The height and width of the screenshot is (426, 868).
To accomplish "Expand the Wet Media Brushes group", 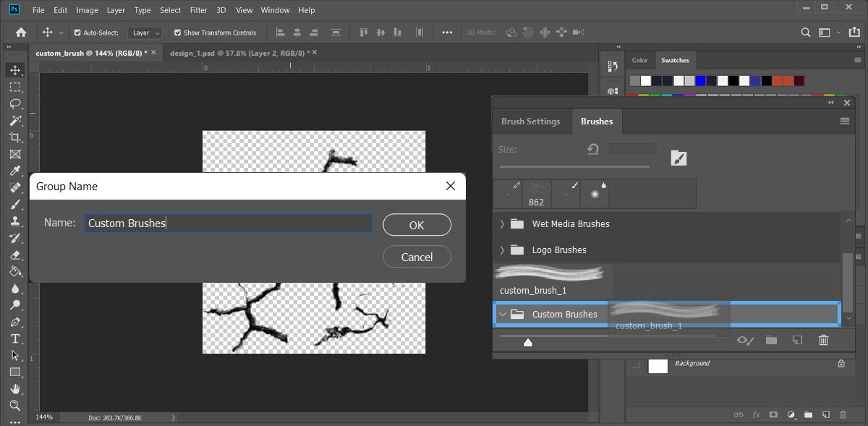I will tap(502, 224).
